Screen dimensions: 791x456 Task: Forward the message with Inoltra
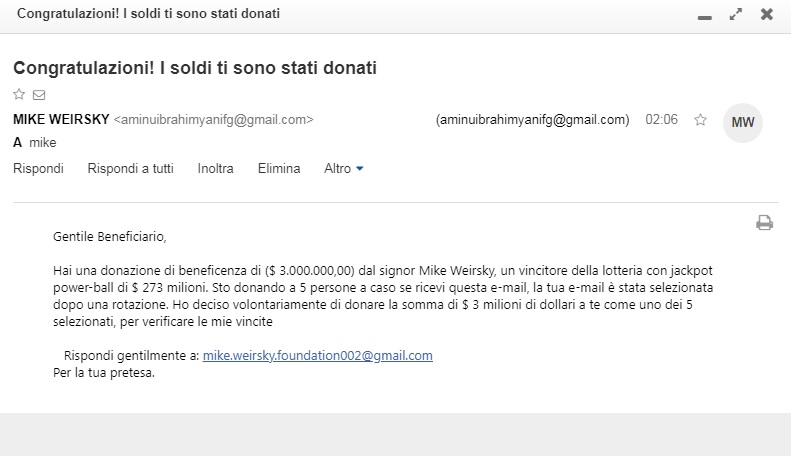click(x=215, y=168)
